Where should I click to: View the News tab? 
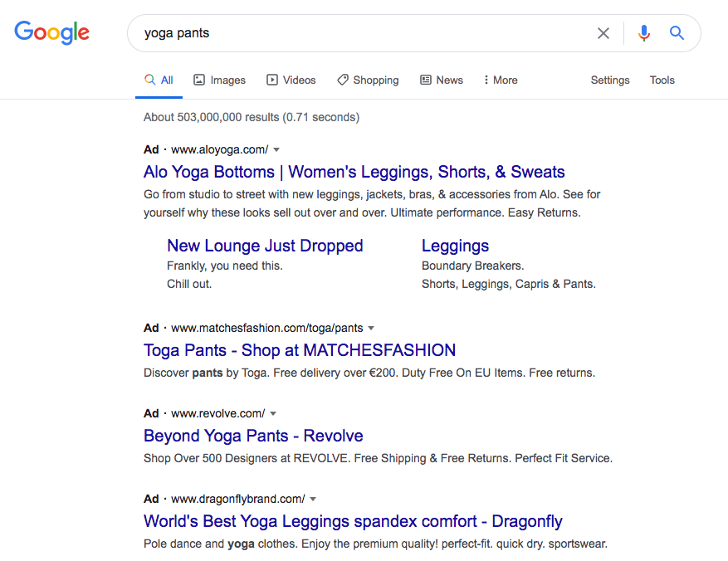442,80
